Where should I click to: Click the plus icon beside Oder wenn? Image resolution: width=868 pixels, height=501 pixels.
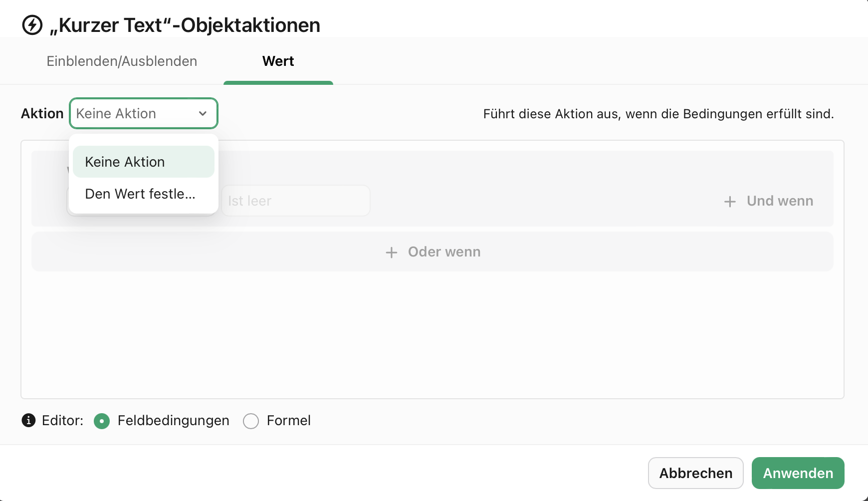pyautogui.click(x=391, y=252)
